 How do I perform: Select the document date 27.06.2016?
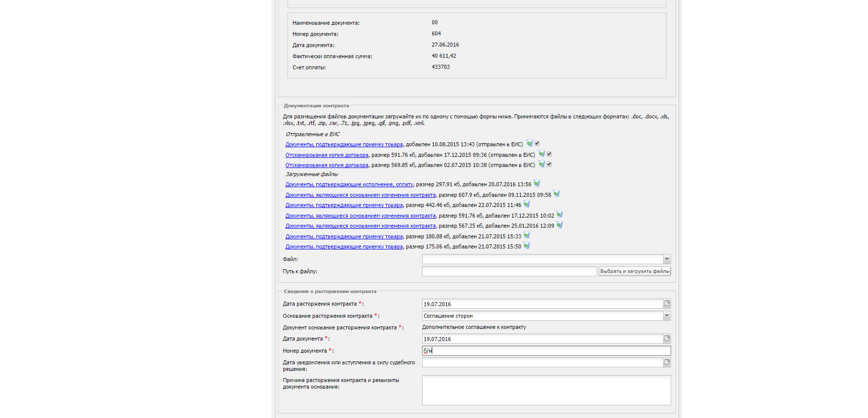445,45
